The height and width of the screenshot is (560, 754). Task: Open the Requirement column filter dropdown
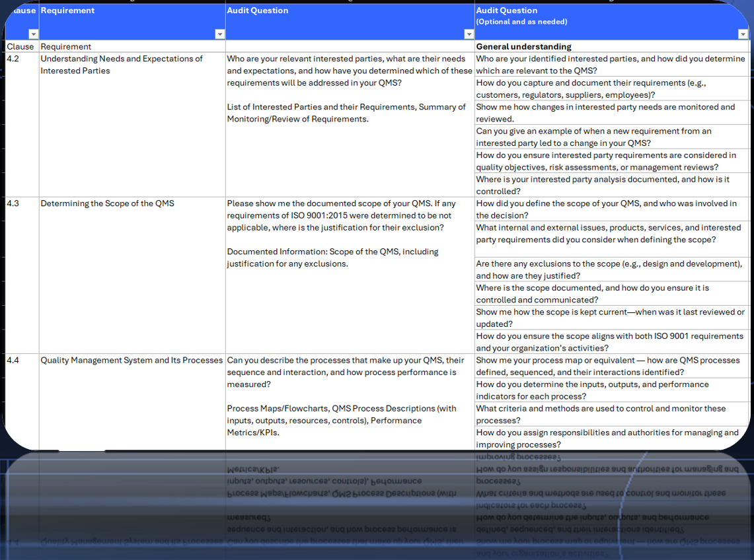[x=219, y=34]
